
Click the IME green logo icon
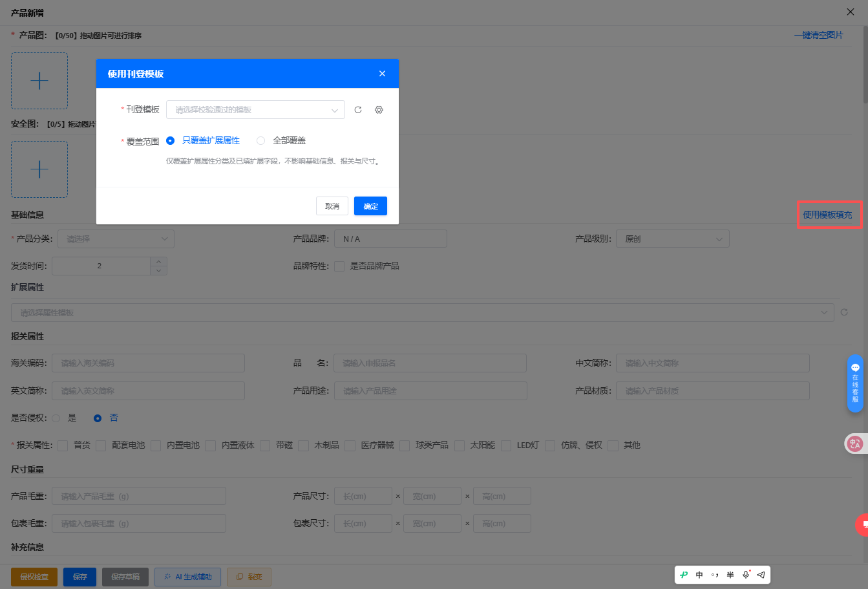684,575
